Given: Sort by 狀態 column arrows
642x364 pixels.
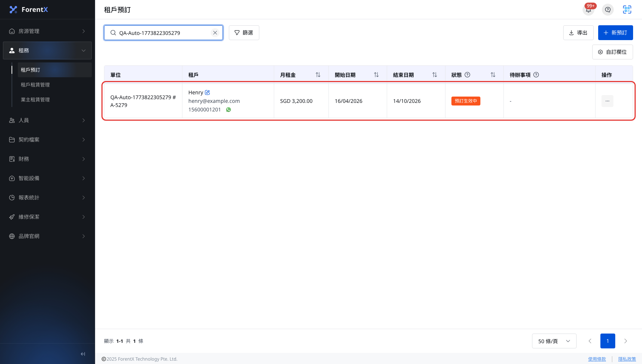Looking at the screenshot, I should [x=493, y=75].
